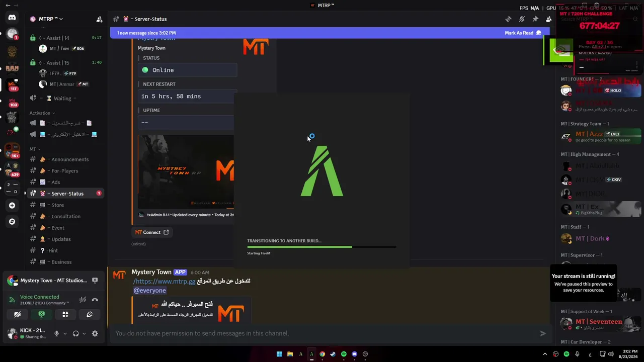Click the Add a Server plus icon
Image resolution: width=644 pixels, height=362 pixels.
(12, 205)
